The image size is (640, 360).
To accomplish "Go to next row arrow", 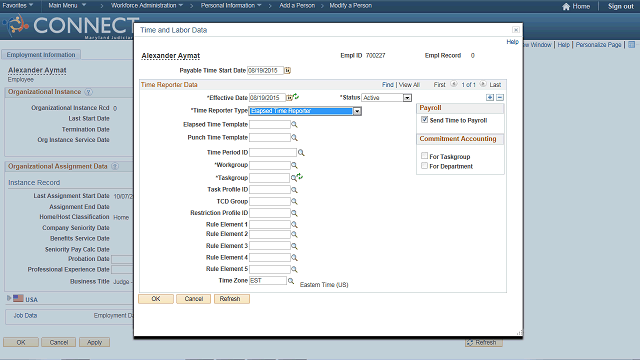I will point(483,84).
